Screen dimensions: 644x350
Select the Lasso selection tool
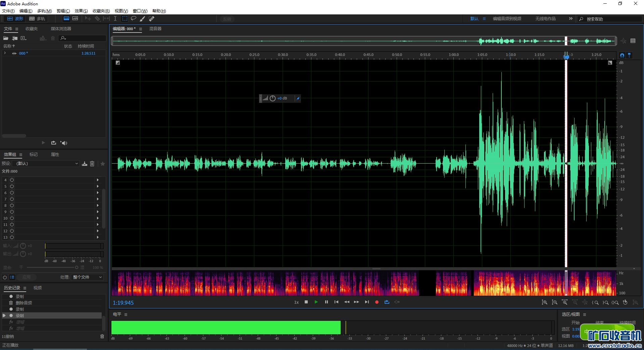coord(134,19)
